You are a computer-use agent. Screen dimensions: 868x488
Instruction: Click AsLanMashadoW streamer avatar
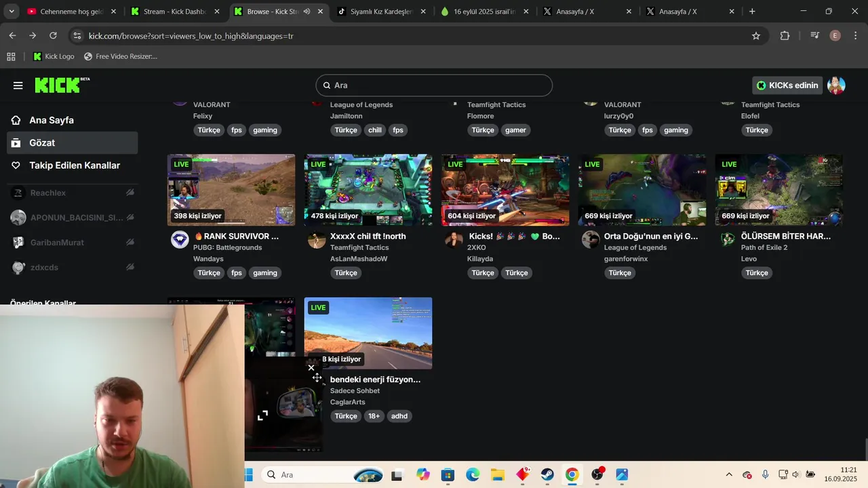[x=317, y=240]
